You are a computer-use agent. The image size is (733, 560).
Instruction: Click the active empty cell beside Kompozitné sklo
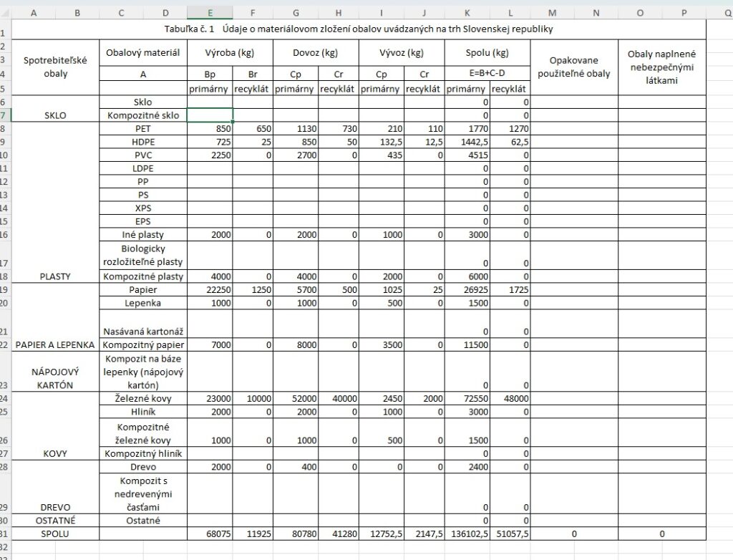(210, 115)
